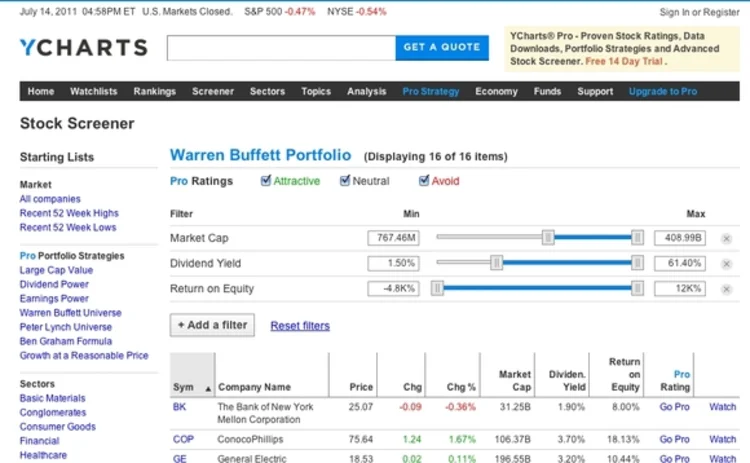
Task: Click the Return on Equity maximum field
Action: tap(680, 288)
